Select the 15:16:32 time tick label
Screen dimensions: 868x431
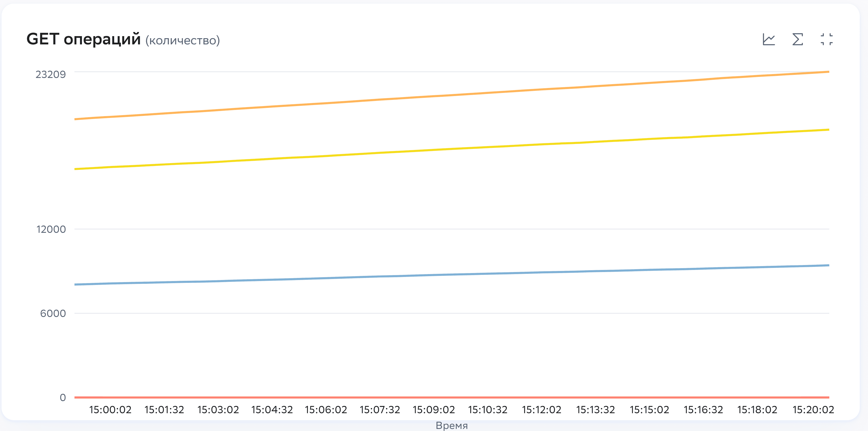coord(703,410)
